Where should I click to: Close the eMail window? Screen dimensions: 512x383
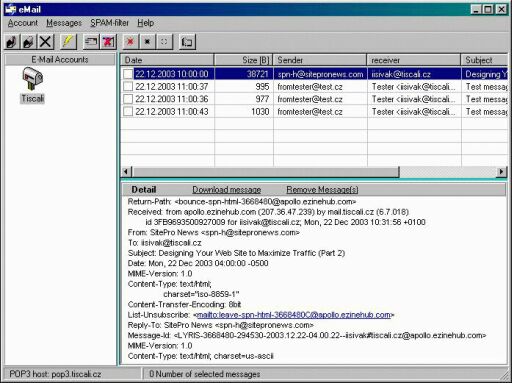tap(501, 9)
